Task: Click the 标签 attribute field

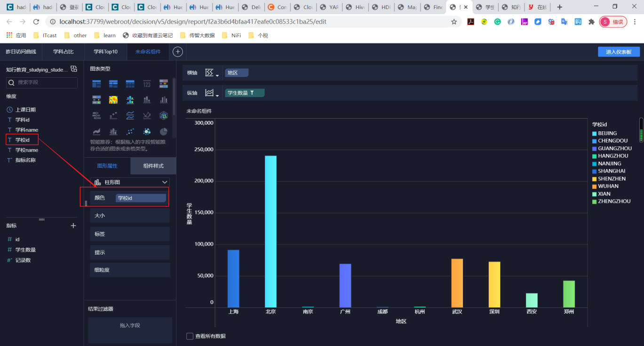Action: 130,234
